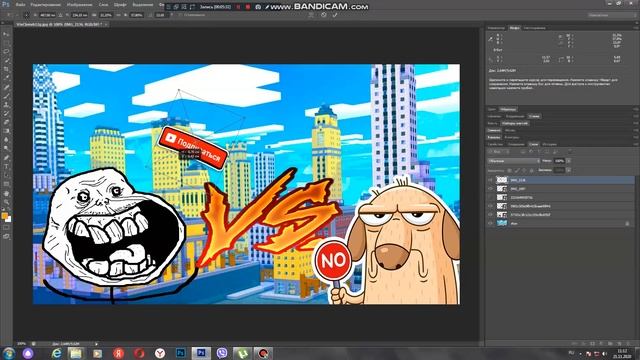
Task: Select the Zoom tool
Action: coord(6,202)
